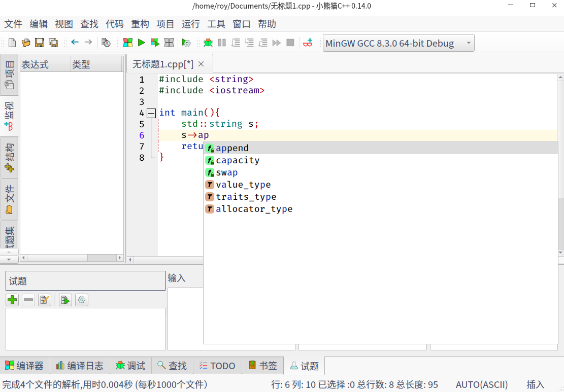Rebuild all with the gray squares icon

[169, 43]
